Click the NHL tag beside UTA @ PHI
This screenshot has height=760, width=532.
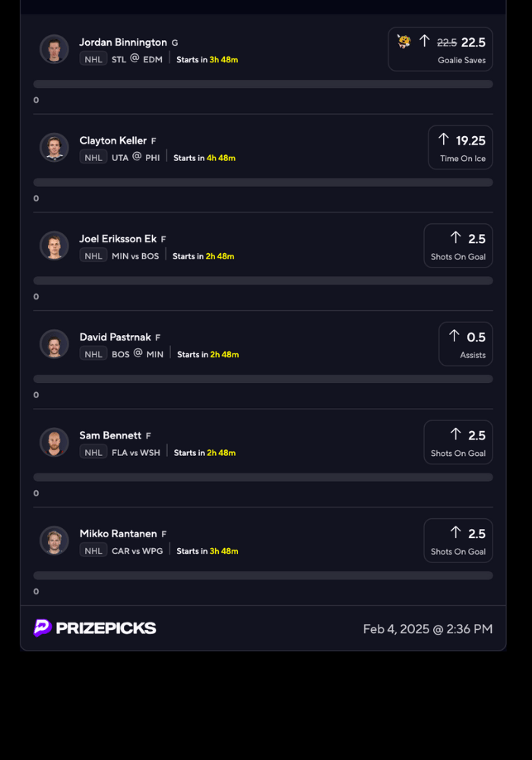[x=93, y=157]
